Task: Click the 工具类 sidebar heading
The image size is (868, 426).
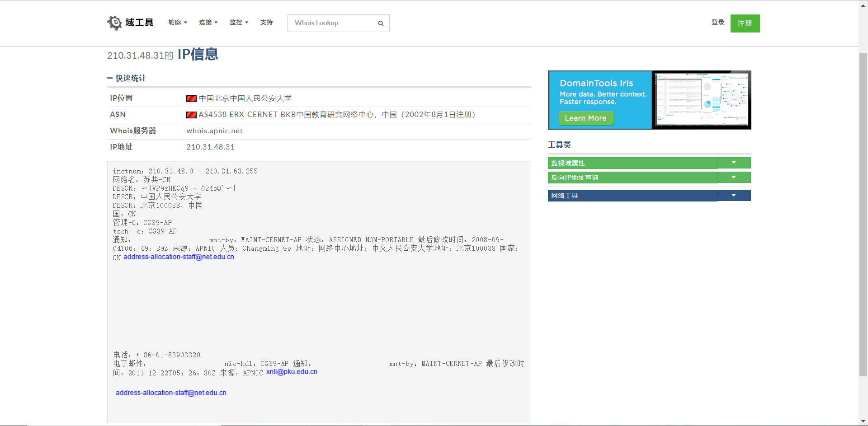Action: click(559, 145)
